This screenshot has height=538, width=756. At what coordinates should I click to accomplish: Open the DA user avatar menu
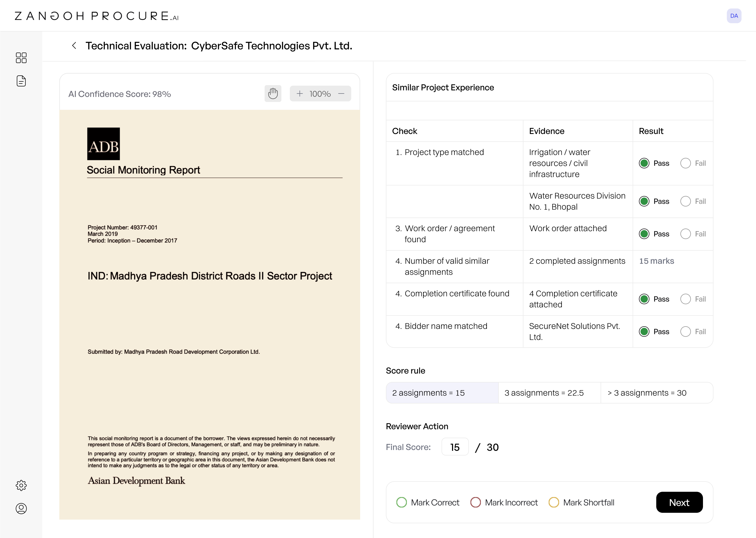[734, 15]
